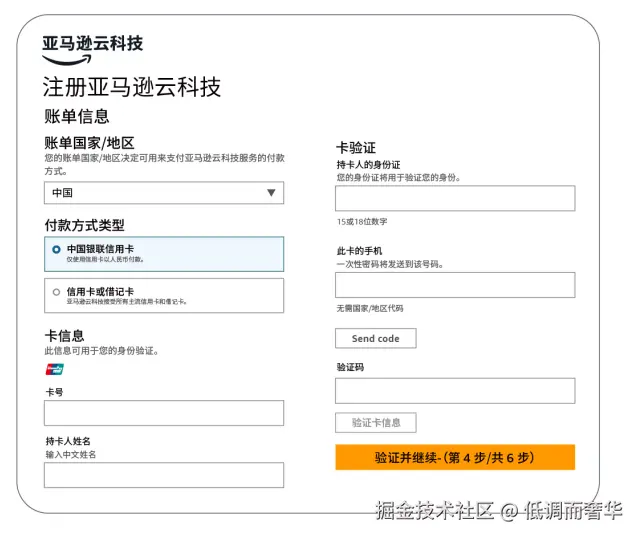
Task: Click the 一次性密码将发送到该号码 description
Action: 390,264
